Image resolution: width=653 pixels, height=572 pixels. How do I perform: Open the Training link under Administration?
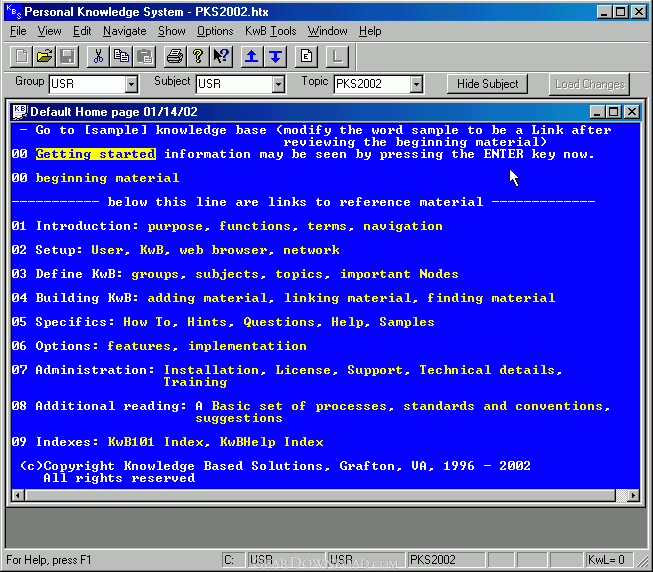pos(195,382)
